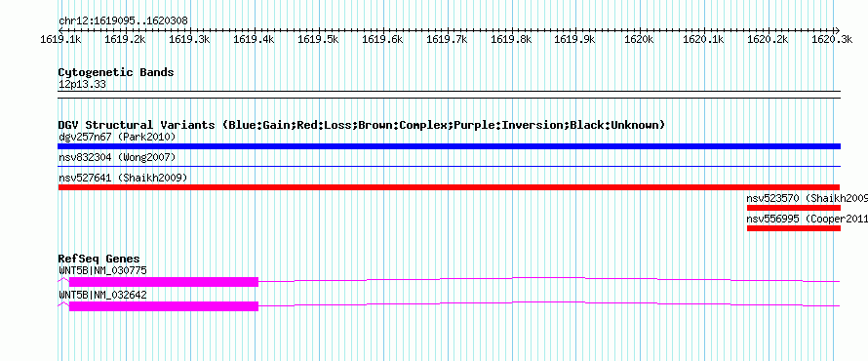The width and height of the screenshot is (868, 361).
Task: Open the nsv556995 Cooper2011 variant label
Action: coord(807,219)
